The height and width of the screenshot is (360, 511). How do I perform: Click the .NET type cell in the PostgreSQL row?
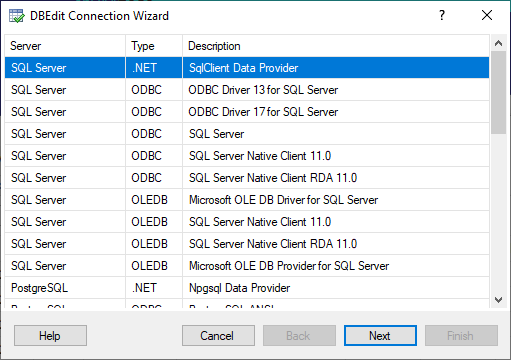154,288
